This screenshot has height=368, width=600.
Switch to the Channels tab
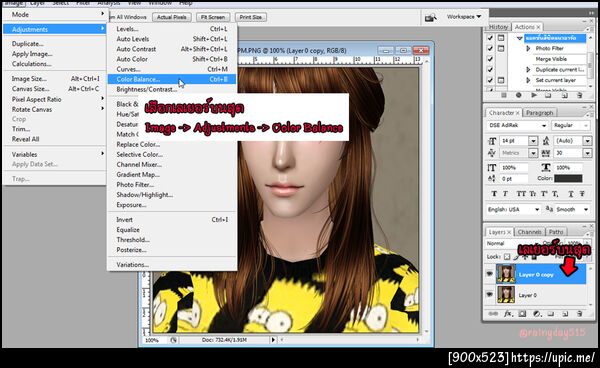pyautogui.click(x=530, y=232)
